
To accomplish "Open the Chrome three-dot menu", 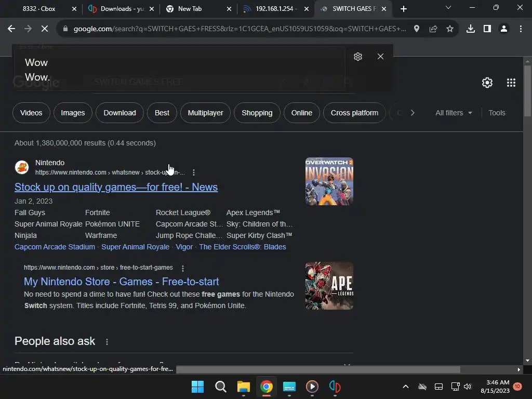I will click(521, 29).
